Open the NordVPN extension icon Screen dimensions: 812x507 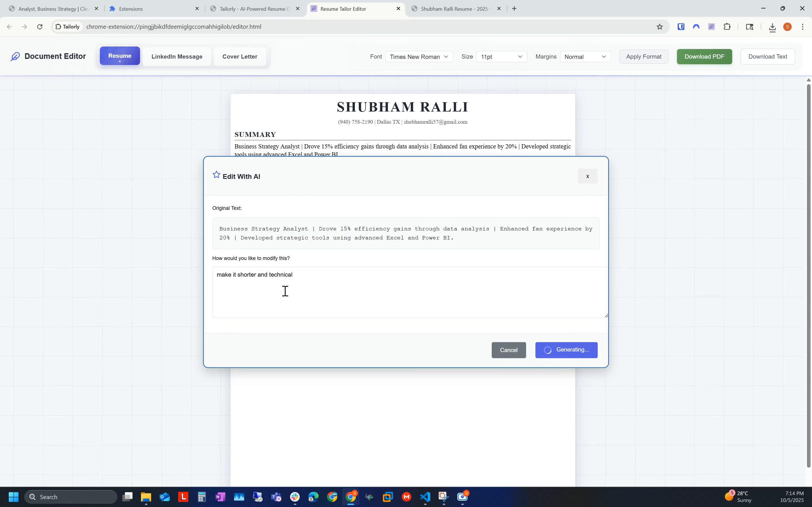[x=696, y=27]
